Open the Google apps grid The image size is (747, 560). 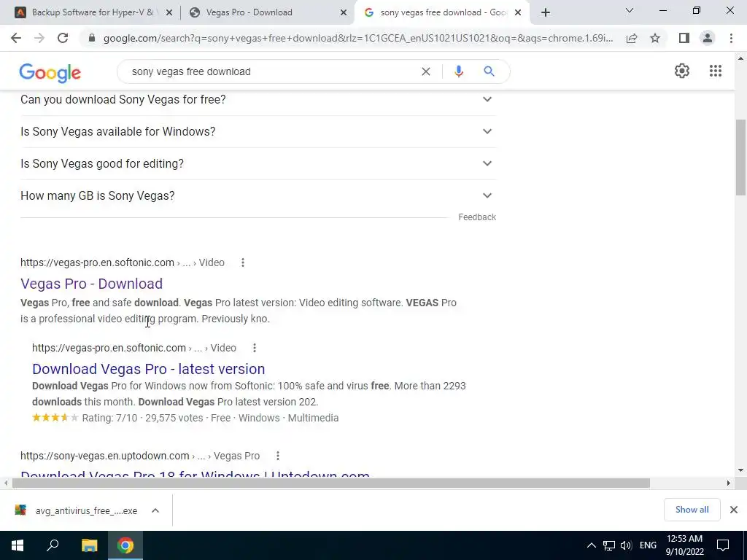coord(715,71)
